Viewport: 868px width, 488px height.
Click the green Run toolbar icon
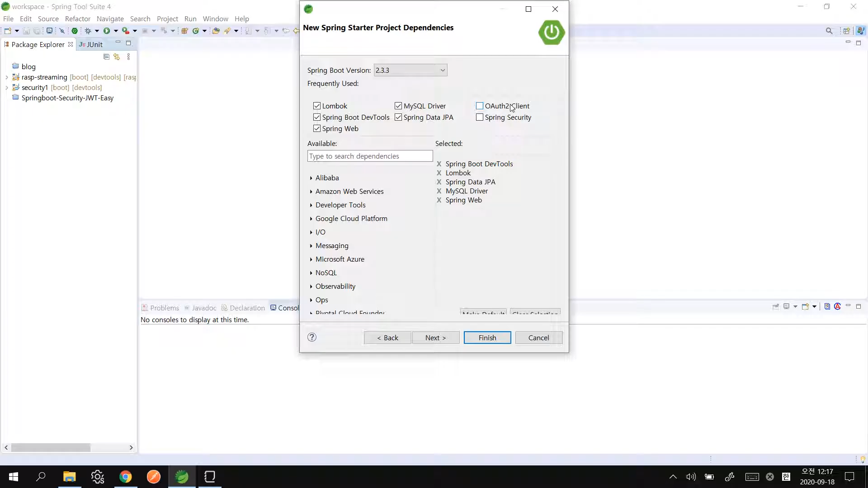tap(107, 31)
